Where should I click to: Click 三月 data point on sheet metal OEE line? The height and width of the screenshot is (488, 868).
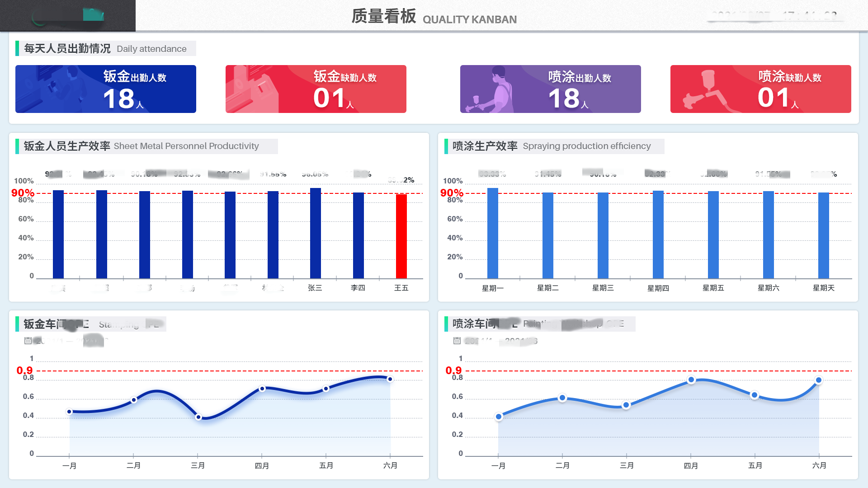198,417
